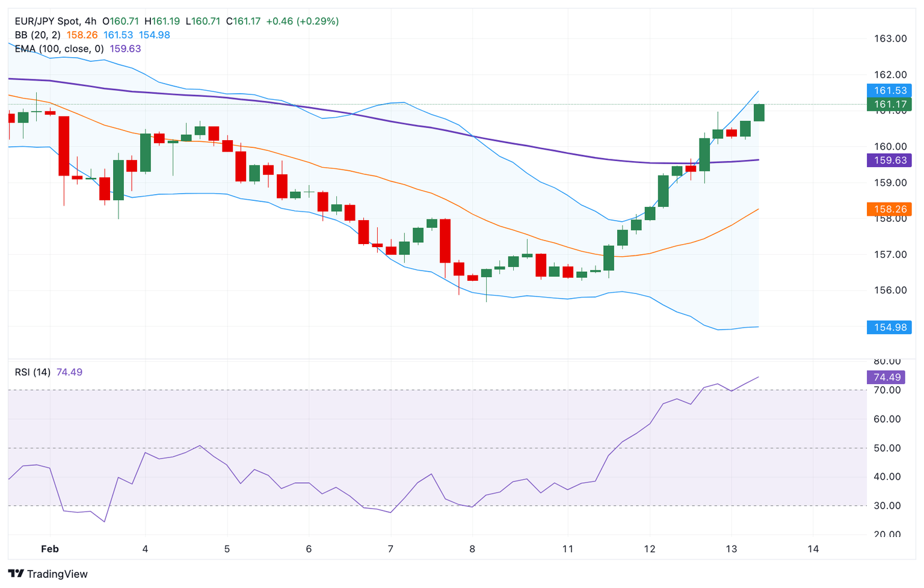The width and height of the screenshot is (924, 588).
Task: Click the last green candlestick on the chart
Action: pos(759,112)
